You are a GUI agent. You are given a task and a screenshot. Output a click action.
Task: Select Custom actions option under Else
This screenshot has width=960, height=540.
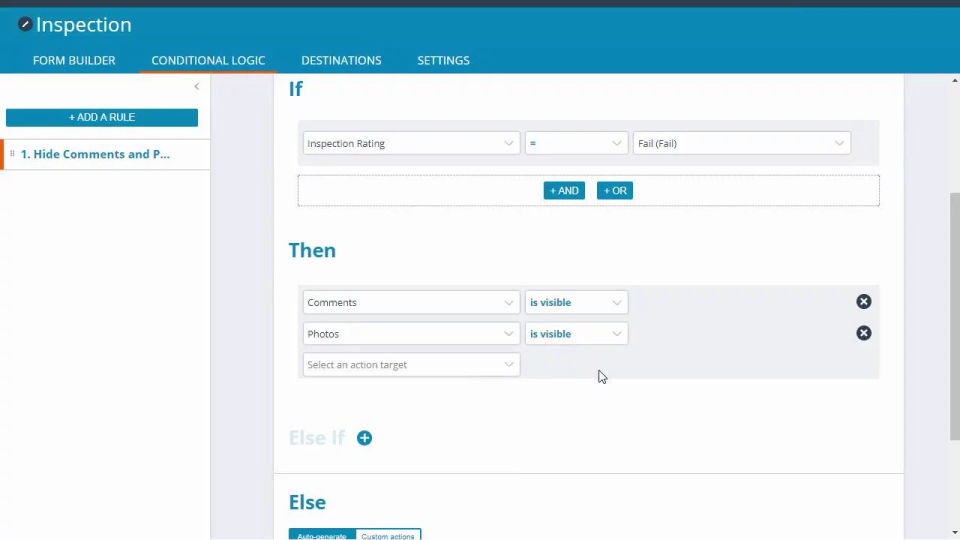(x=388, y=535)
